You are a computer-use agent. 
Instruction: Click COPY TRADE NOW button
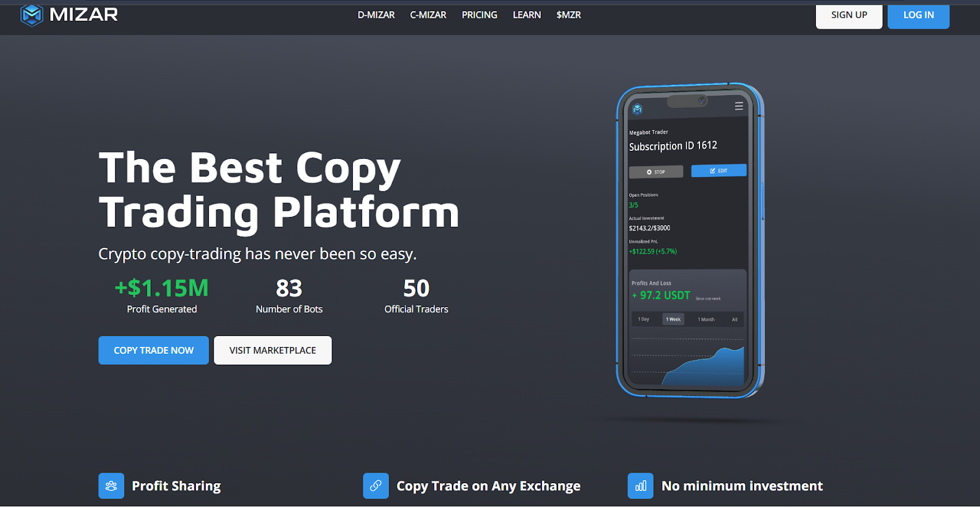[154, 350]
